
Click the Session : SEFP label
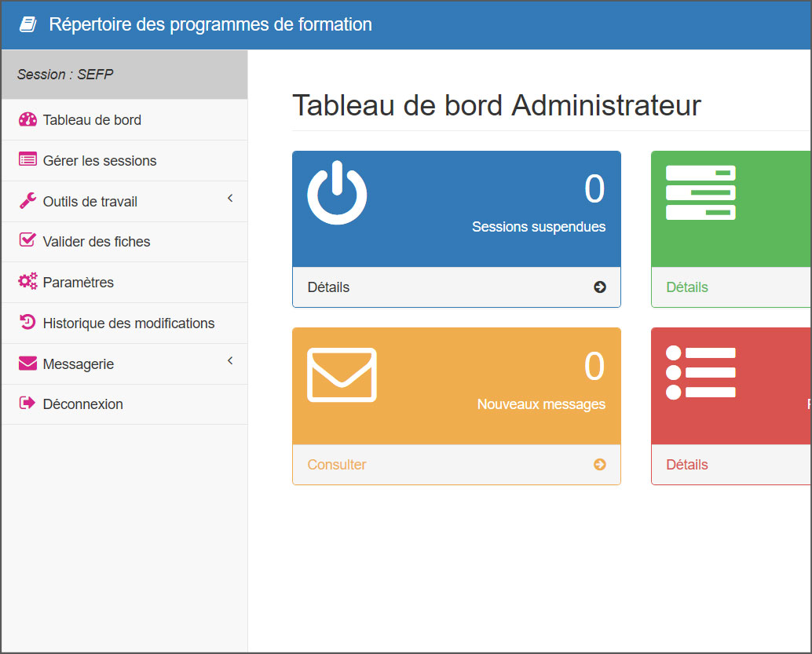65,75
